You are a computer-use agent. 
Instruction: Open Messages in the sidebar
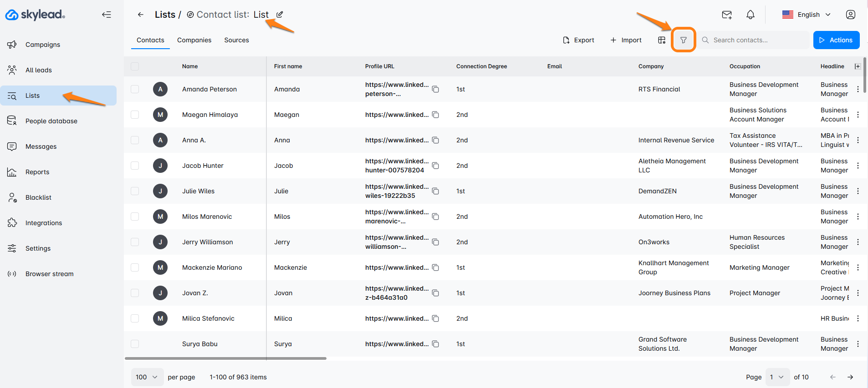click(58, 146)
